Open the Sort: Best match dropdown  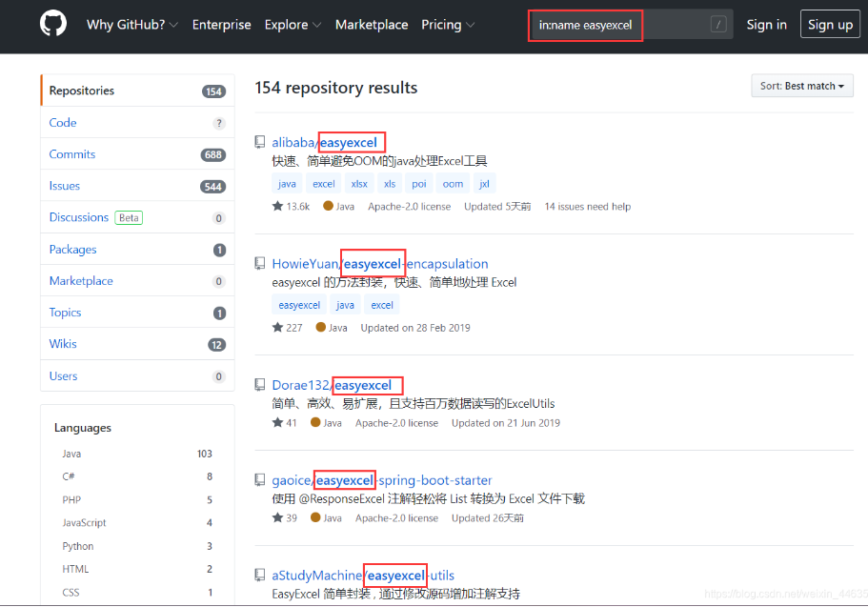801,86
